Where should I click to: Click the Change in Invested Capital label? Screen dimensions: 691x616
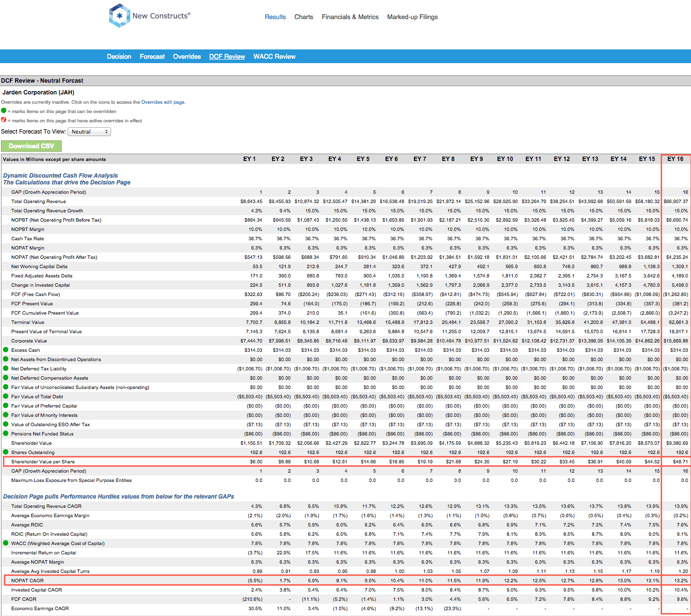pyautogui.click(x=41, y=285)
